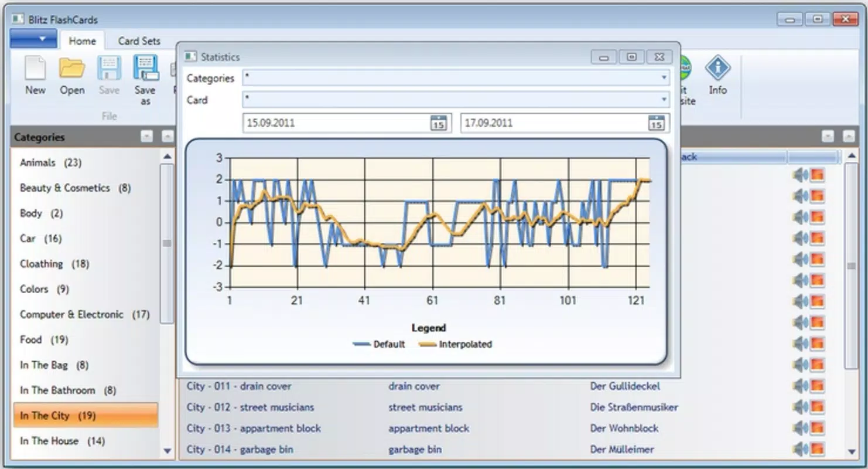Switch to the Card Sets ribbon tab
The image size is (868, 469).
click(139, 41)
